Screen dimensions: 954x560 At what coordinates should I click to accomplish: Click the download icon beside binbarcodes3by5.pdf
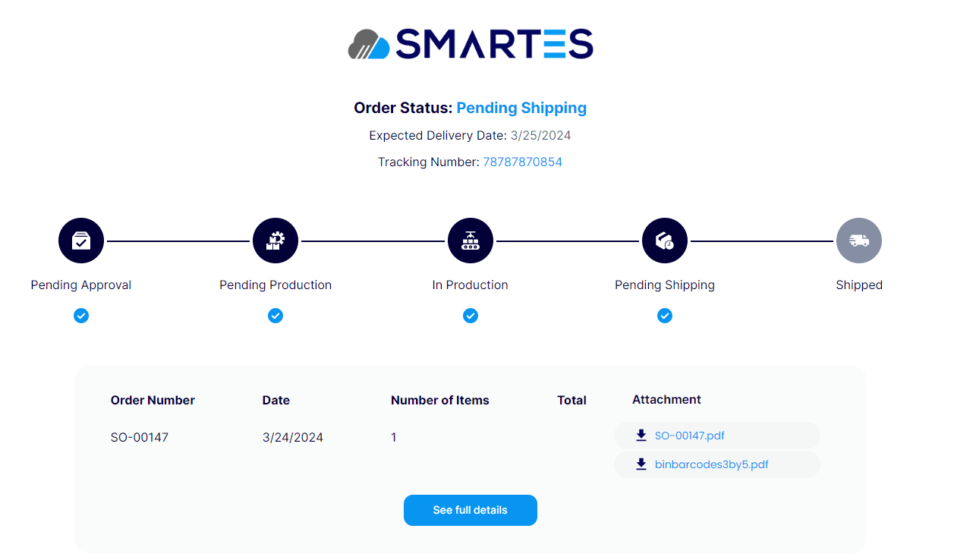(641, 464)
